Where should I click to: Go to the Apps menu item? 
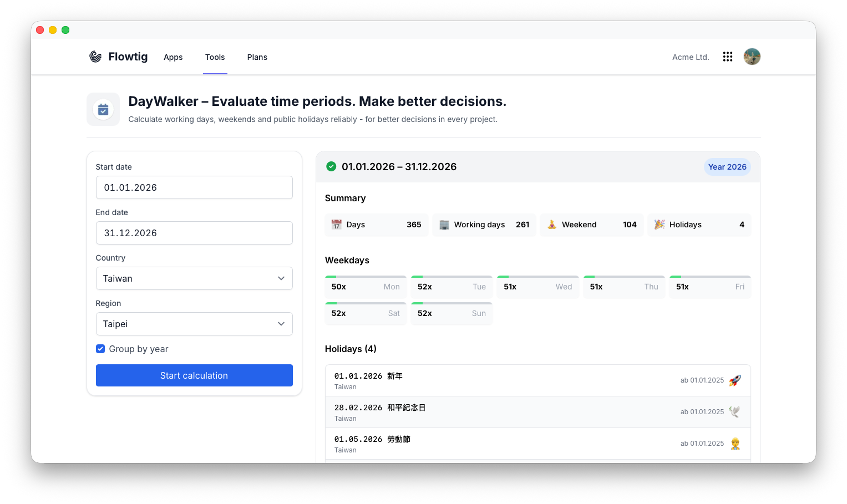pos(173,57)
